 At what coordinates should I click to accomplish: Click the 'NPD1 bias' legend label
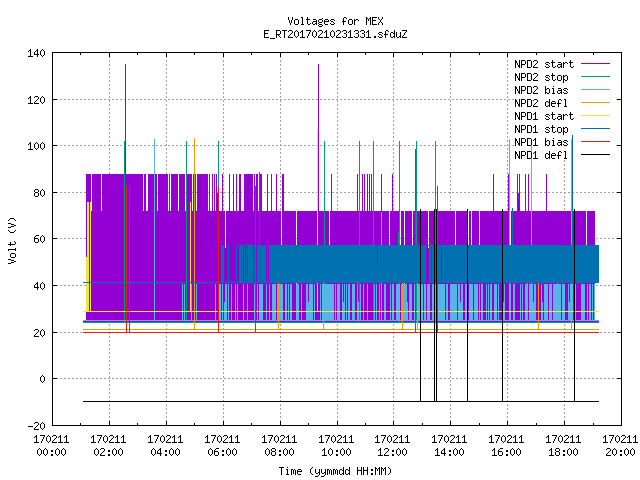(541, 142)
